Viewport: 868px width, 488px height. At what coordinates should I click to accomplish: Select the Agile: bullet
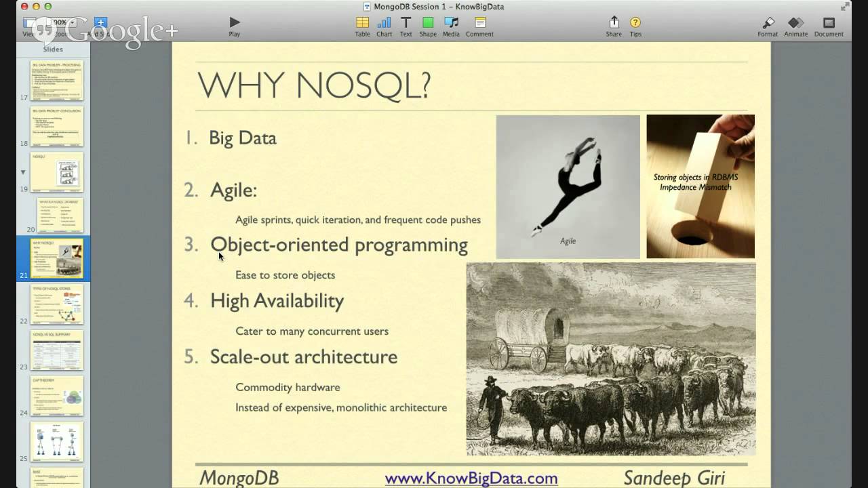233,190
